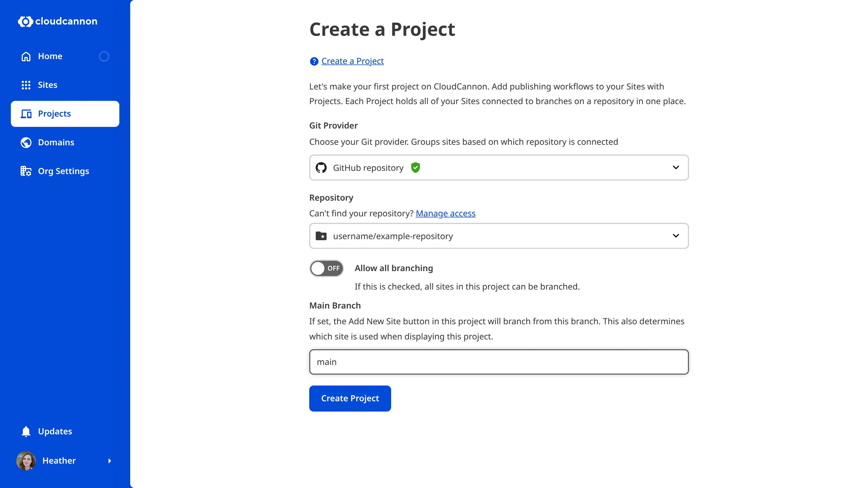
Task: Select Org Settings in navigation
Action: pyautogui.click(x=64, y=171)
